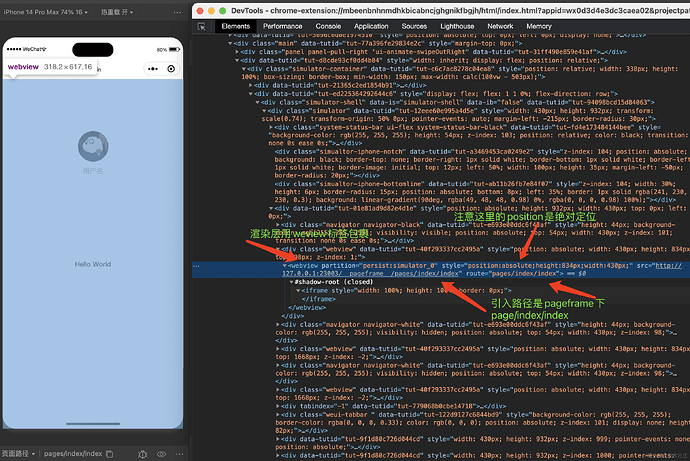Activate the inspect element picker in DevTools
The width and height of the screenshot is (690, 461).
tap(202, 26)
